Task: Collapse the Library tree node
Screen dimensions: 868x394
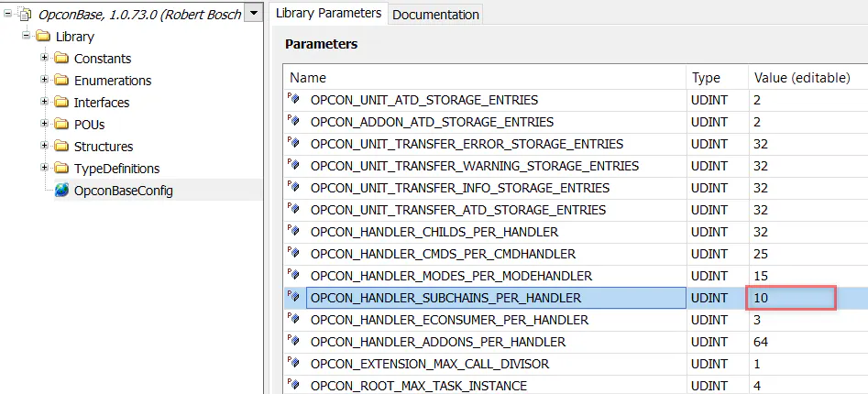Action: (x=26, y=37)
